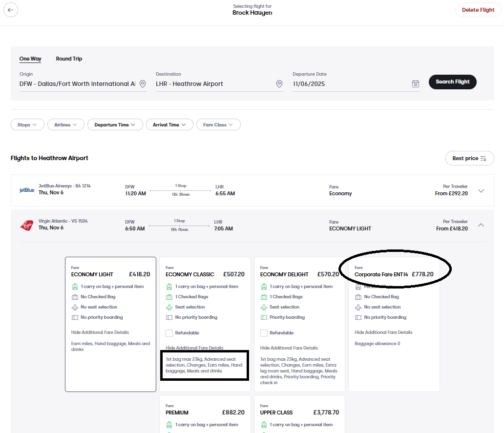This screenshot has width=504, height=433.
Task: Click Economy Classic carry on bag icon
Action: tap(169, 287)
